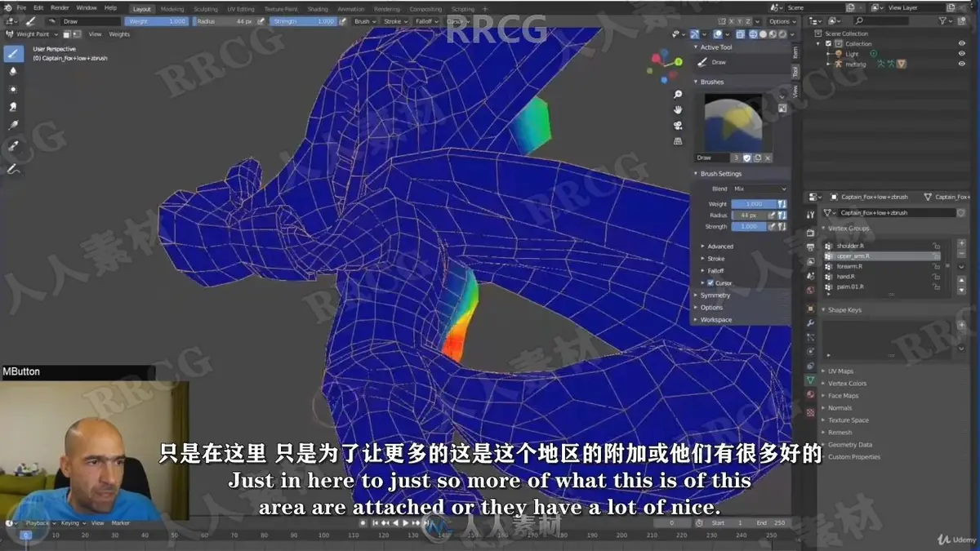Viewport: 980px width, 551px height.
Task: Remove vertex group with minus button
Action: point(961,255)
